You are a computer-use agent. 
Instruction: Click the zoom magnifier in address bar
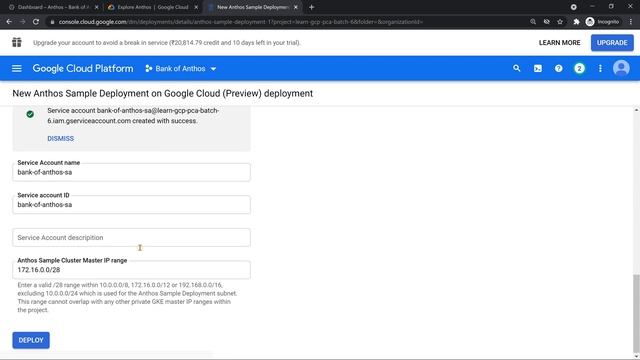tap(533, 22)
